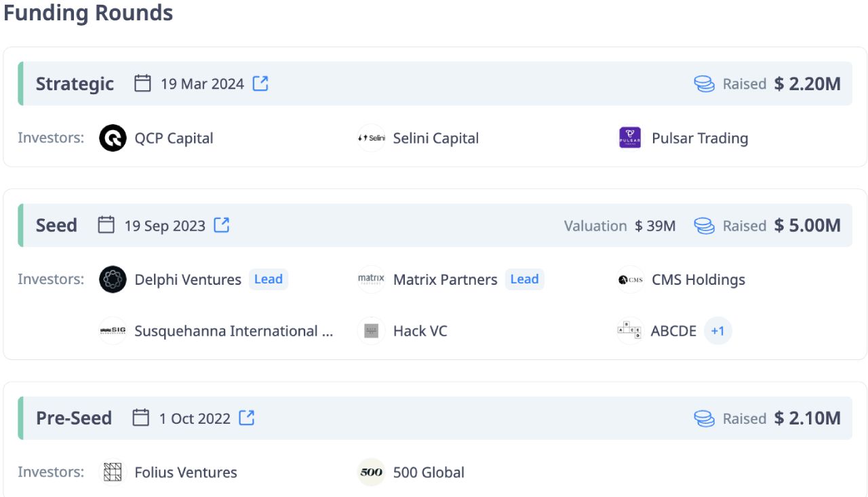Click Lead badge next to Matrix Partners
The image size is (868, 497).
(x=524, y=279)
